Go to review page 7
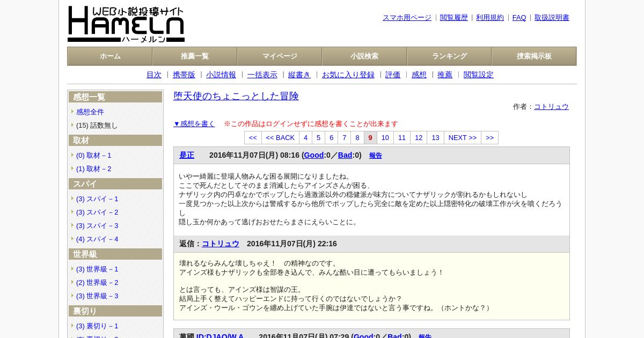 (x=345, y=138)
